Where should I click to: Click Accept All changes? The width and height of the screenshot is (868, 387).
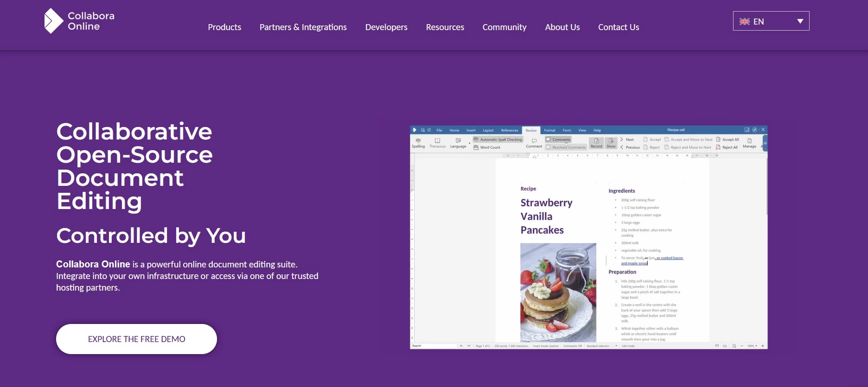coord(728,140)
